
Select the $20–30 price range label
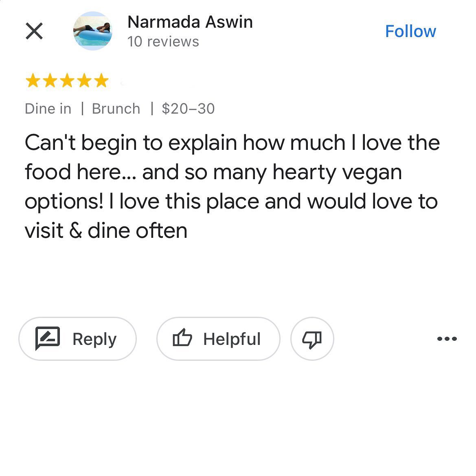point(188,109)
